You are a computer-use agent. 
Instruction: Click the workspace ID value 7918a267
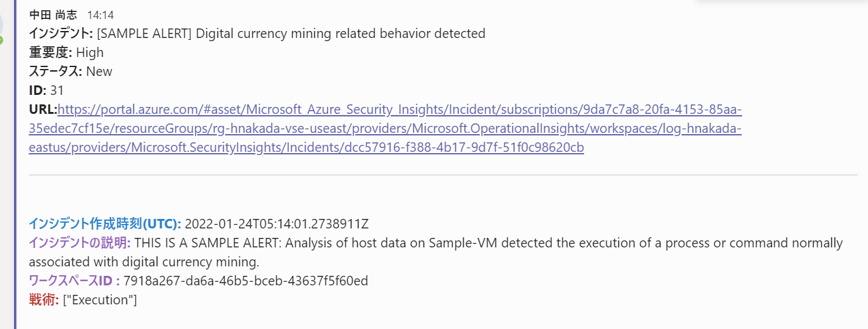[x=246, y=281]
